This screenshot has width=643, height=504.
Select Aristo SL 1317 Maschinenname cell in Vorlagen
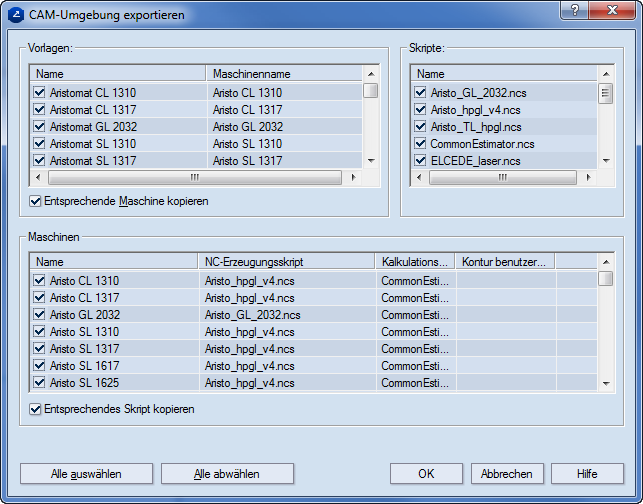[285, 161]
